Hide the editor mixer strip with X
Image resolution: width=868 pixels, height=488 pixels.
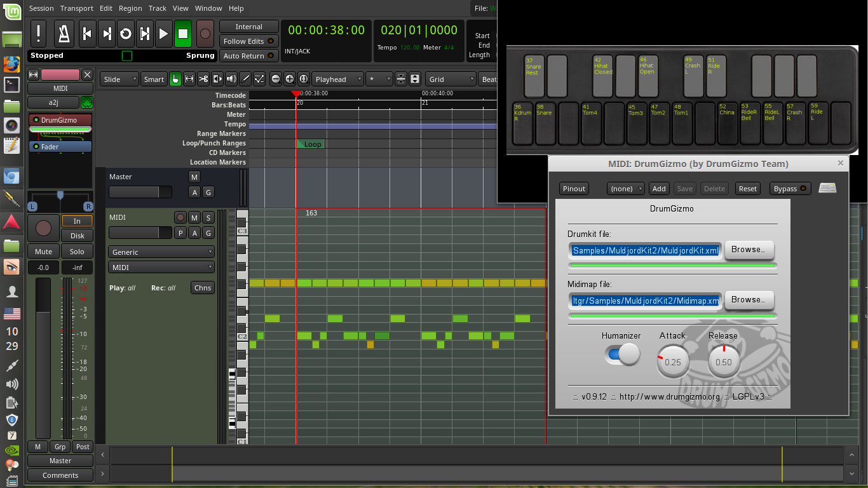point(88,75)
